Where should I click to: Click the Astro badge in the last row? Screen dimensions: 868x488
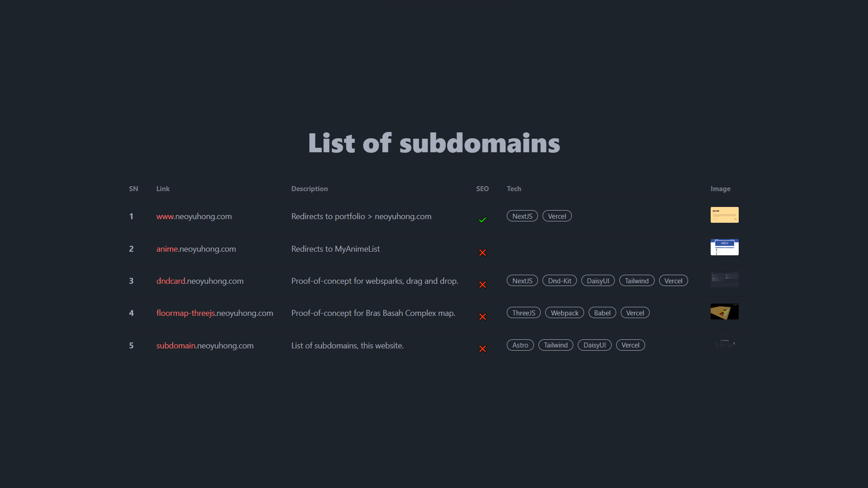pyautogui.click(x=520, y=345)
